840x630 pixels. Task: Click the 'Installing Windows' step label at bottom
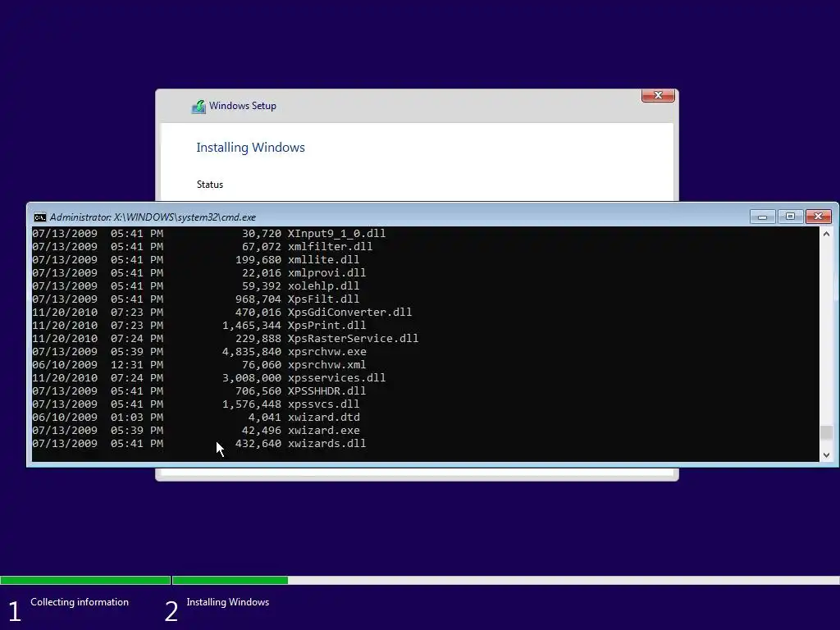(228, 602)
